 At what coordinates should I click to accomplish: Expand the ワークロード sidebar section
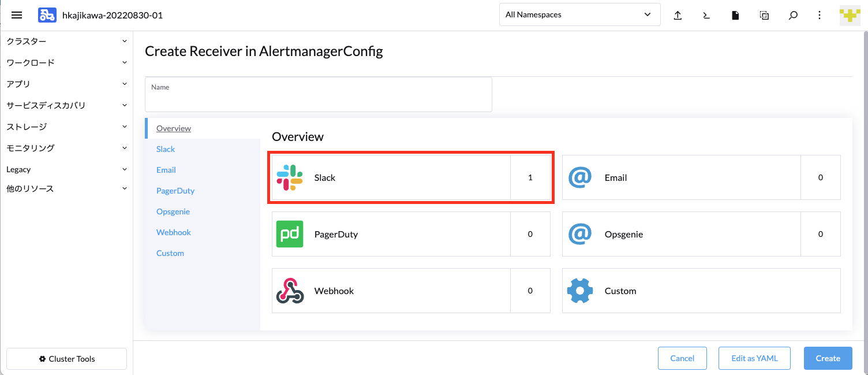coord(67,63)
